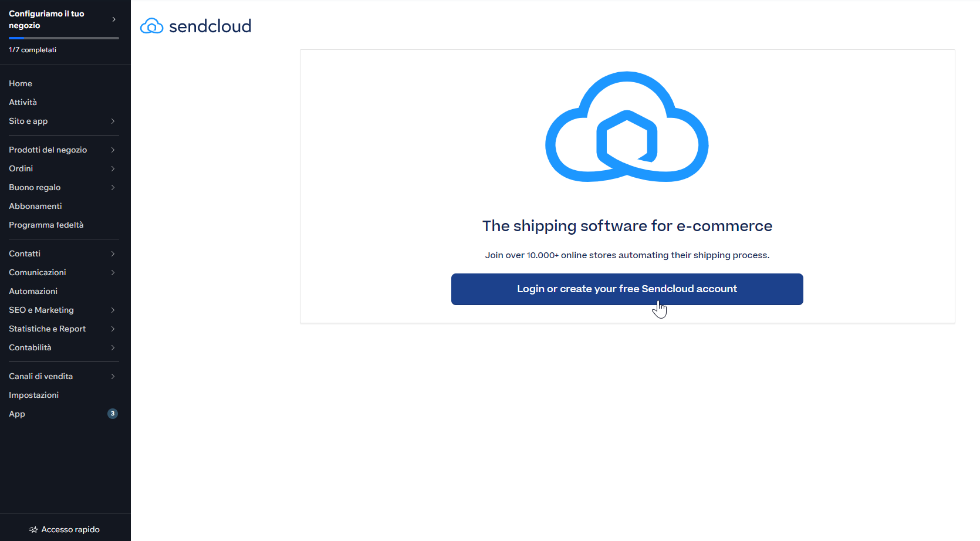Click the 1/7 completati text
This screenshot has width=980, height=541.
point(33,50)
